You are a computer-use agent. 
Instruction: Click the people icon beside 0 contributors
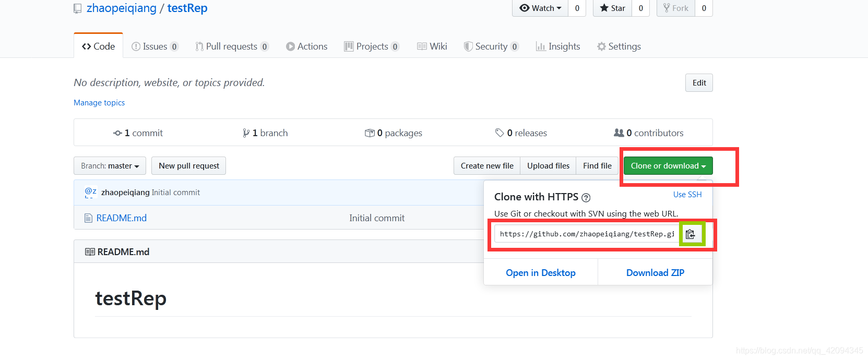pyautogui.click(x=619, y=133)
